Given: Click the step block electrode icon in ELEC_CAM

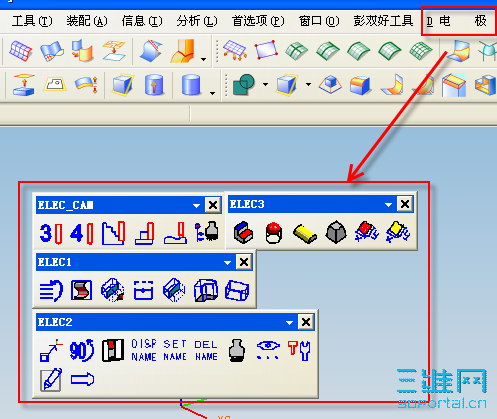Looking at the screenshot, I should pos(144,233).
